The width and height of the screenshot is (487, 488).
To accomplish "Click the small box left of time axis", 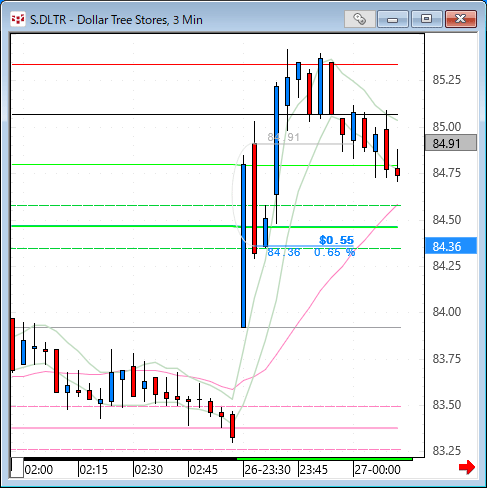I will click(17, 468).
